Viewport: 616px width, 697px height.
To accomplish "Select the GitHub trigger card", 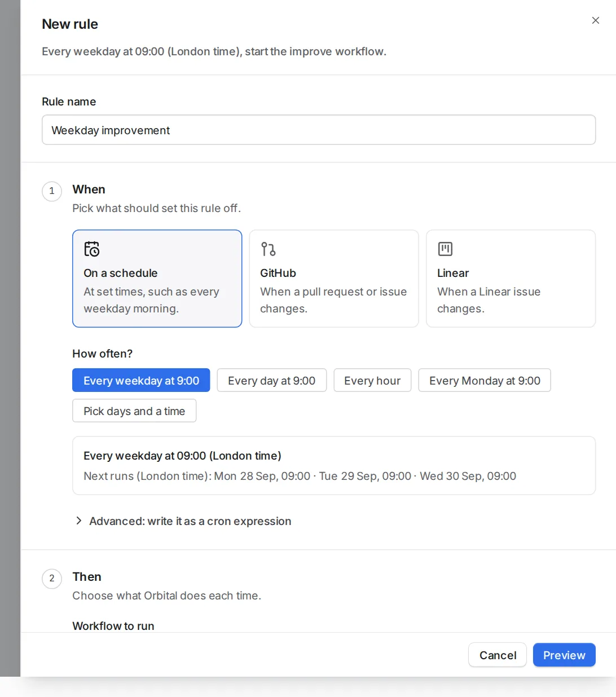I will coord(334,279).
